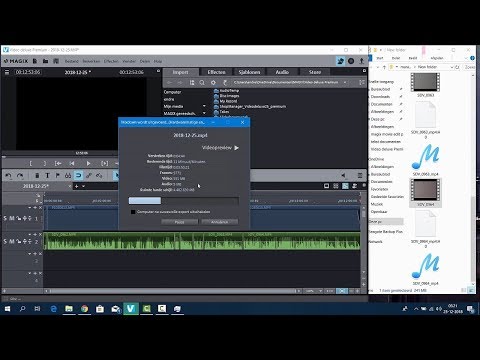This screenshot has height=360, width=480.
Task: Click the save project icon in top bar
Action: coord(56,61)
